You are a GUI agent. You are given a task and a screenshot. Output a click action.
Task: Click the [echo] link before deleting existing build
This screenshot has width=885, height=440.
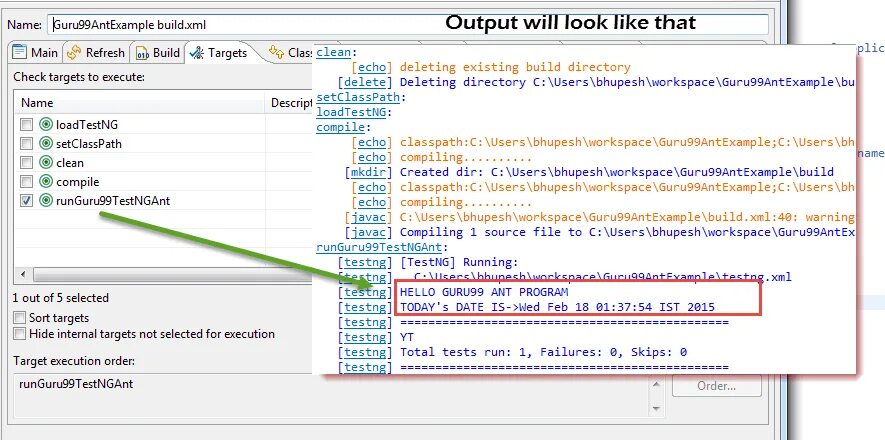372,67
